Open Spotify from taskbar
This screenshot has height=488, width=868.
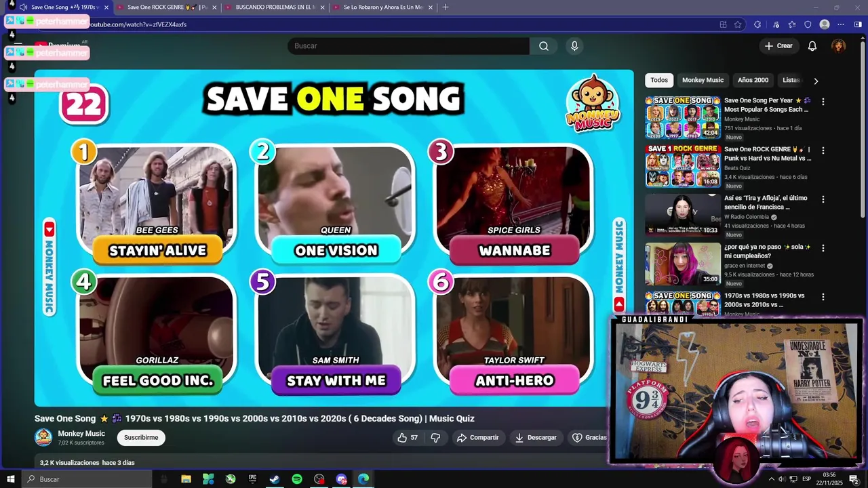click(x=297, y=479)
